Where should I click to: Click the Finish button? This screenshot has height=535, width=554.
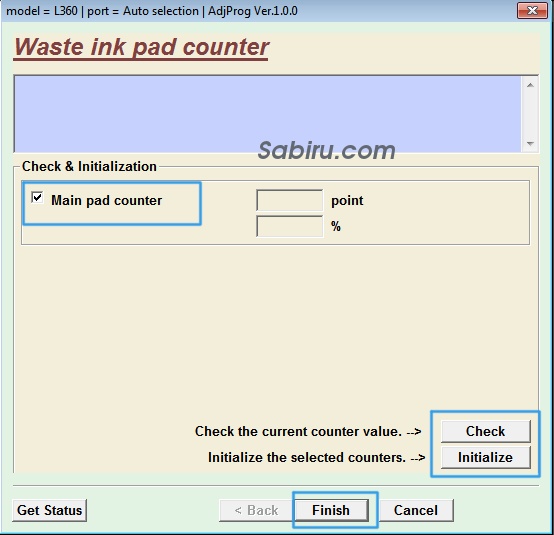[x=331, y=510]
